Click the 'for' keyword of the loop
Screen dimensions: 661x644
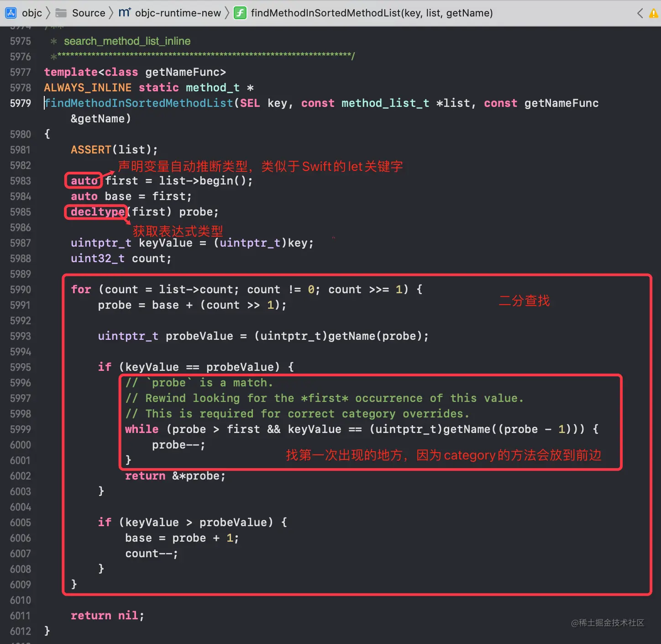pos(81,290)
